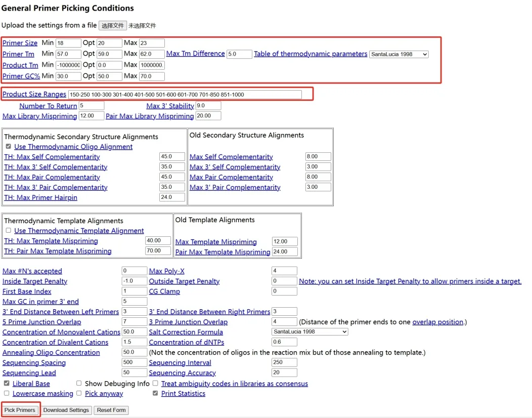Click Concentration of Divalent Cations field
532x418 pixels.
click(x=135, y=342)
